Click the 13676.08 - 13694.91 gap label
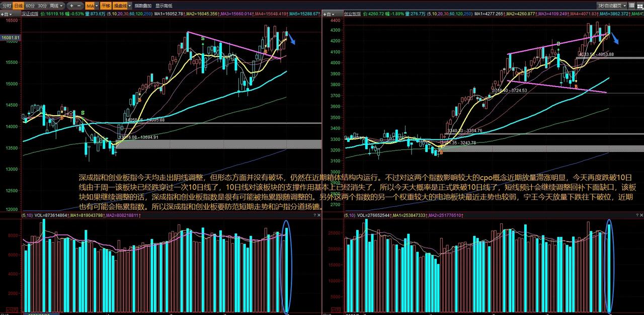The width and height of the screenshot is (644, 315). [138, 137]
